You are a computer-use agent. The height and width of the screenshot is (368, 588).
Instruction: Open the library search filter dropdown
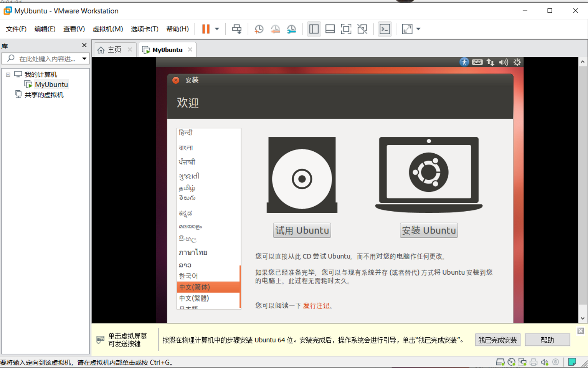click(x=84, y=58)
